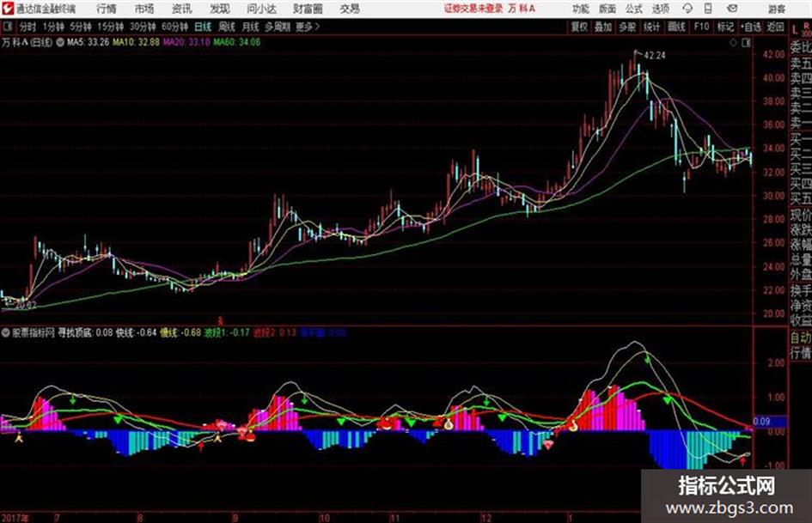
Task: Click the L R indicator at top right
Action: pyautogui.click(x=801, y=29)
